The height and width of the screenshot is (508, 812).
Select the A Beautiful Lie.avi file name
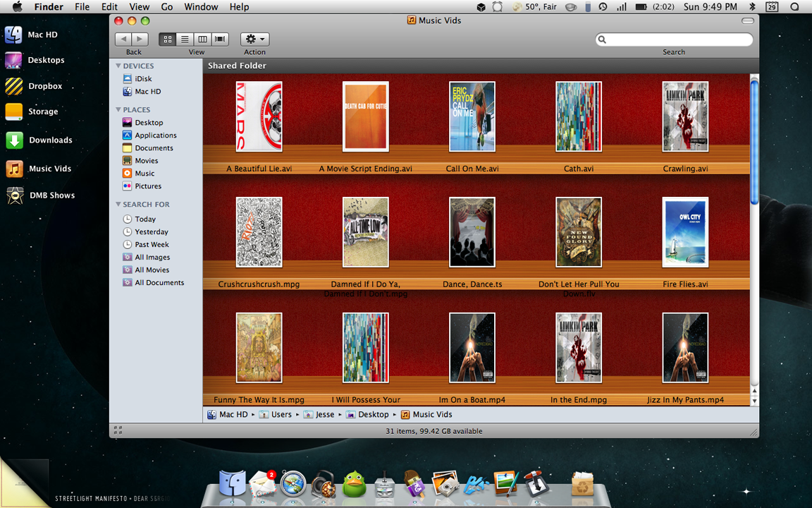(259, 169)
